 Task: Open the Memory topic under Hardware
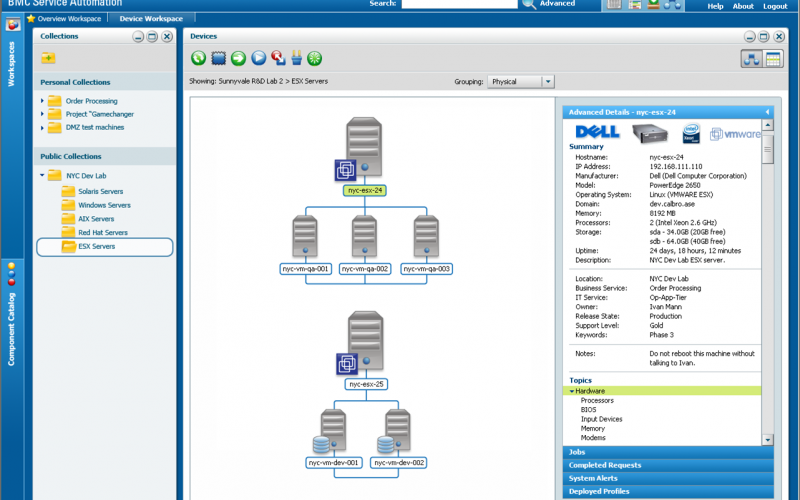(592, 429)
